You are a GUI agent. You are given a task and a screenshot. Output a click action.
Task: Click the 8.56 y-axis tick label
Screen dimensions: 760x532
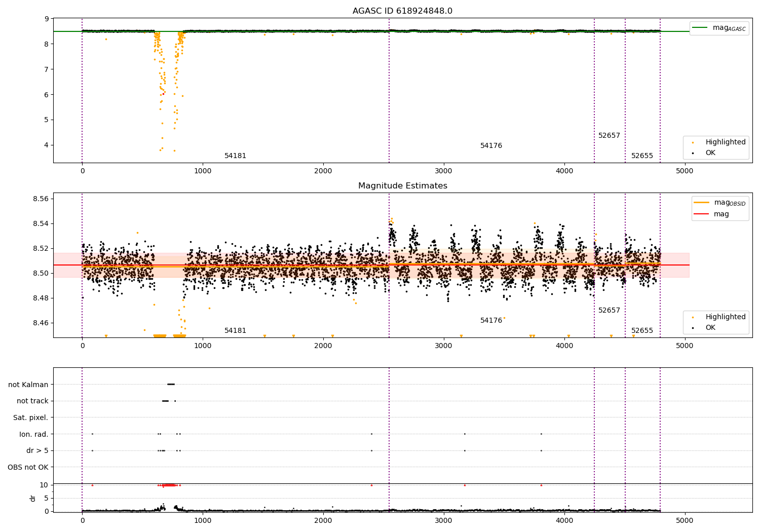point(41,199)
